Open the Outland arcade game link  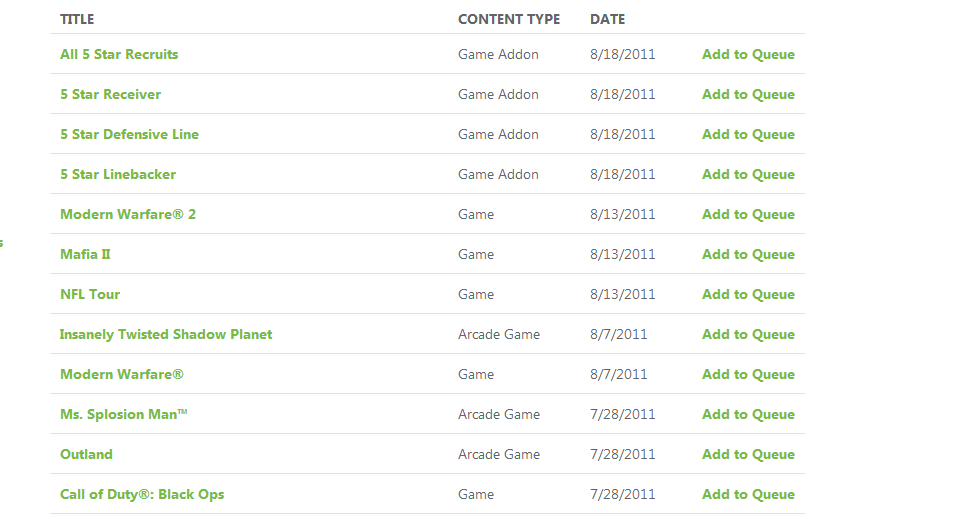click(x=86, y=454)
